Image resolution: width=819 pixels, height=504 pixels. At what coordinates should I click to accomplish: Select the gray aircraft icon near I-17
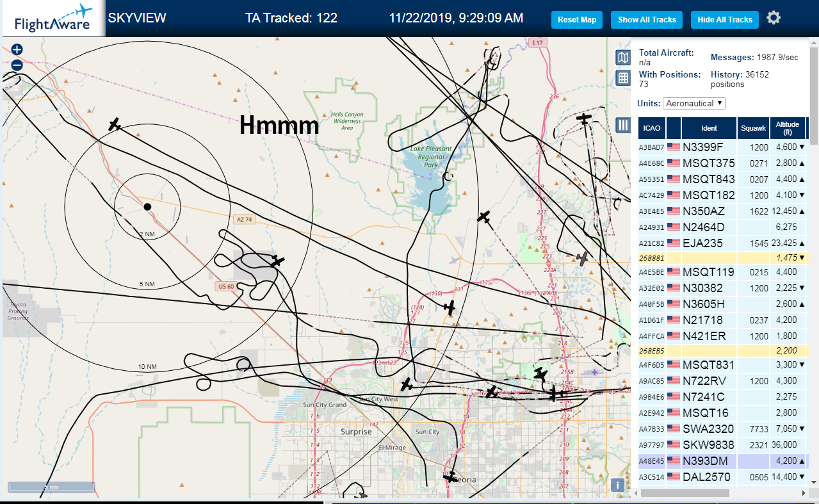pos(582,258)
